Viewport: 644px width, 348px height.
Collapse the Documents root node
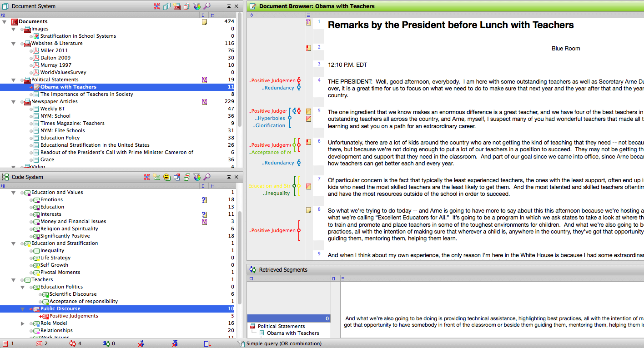point(4,21)
